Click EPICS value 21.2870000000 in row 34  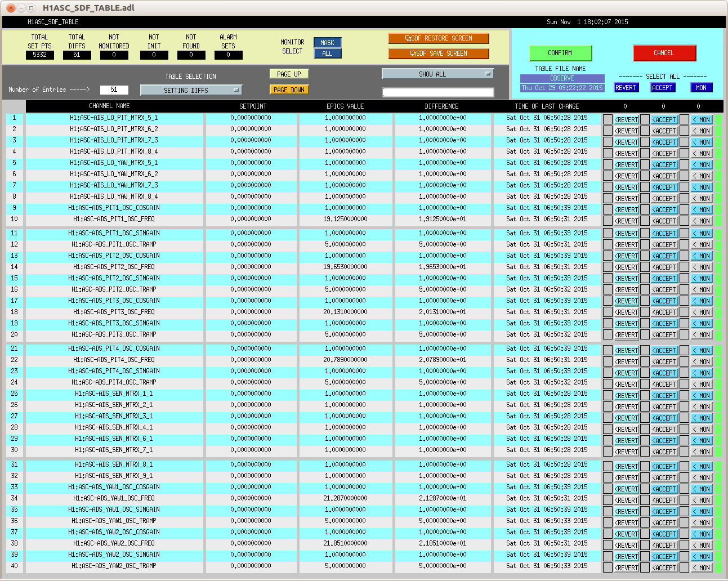click(x=345, y=498)
